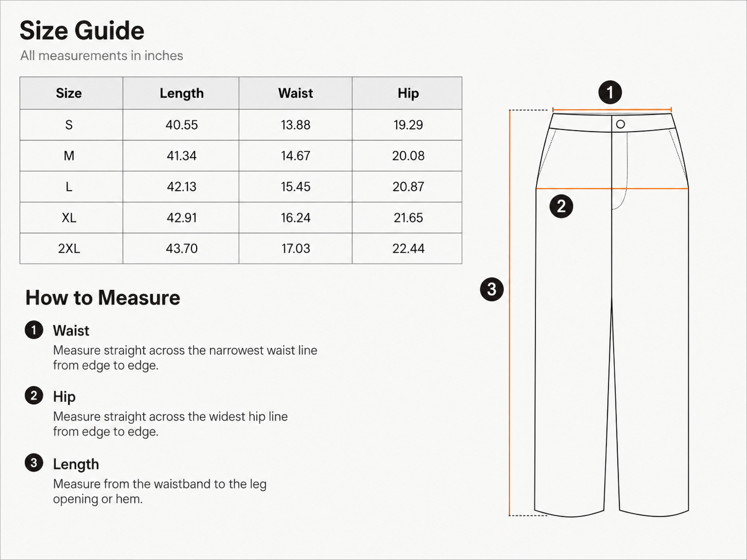747x560 pixels.
Task: Click the How to Measure heading
Action: click(x=103, y=298)
